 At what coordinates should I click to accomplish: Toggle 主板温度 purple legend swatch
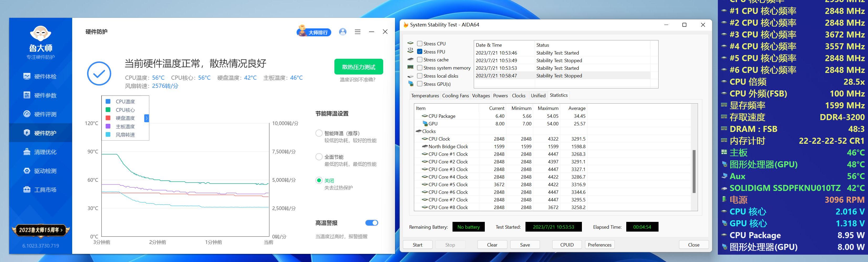(108, 126)
